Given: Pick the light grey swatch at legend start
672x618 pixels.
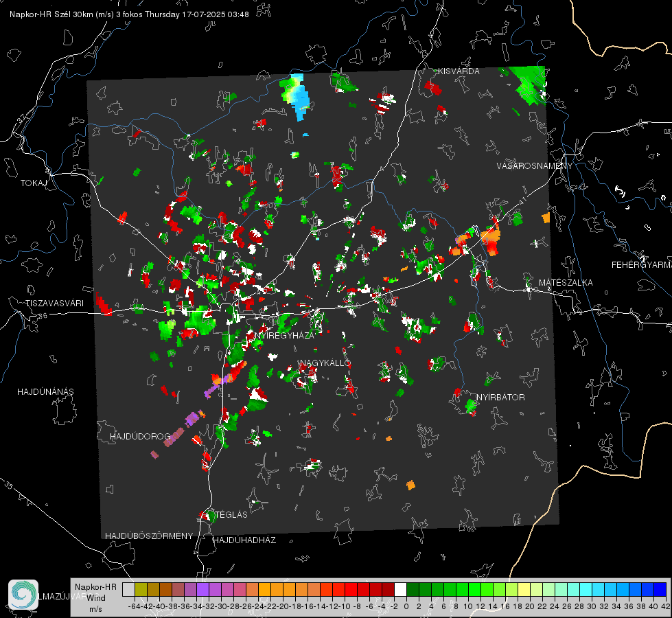Looking at the screenshot, I should (128, 589).
